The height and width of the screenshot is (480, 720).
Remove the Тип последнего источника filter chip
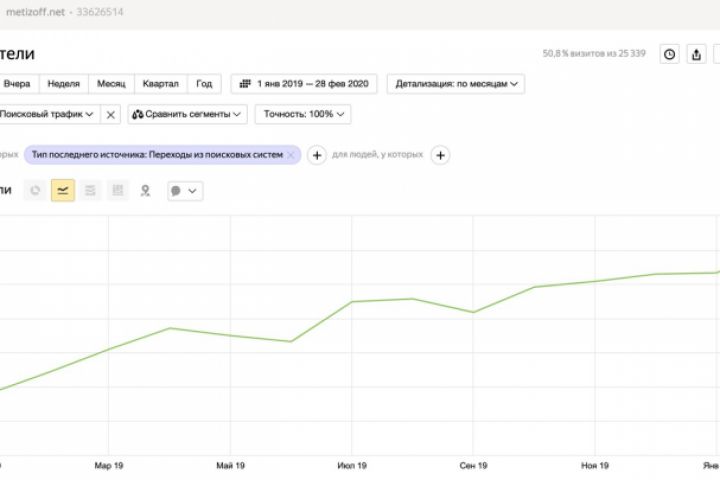click(291, 155)
